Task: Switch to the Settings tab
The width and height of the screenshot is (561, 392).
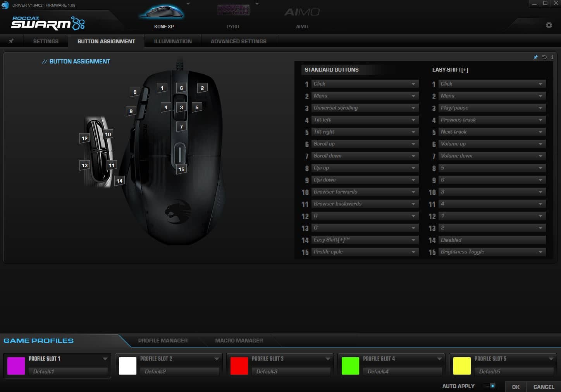Action: (x=46, y=41)
